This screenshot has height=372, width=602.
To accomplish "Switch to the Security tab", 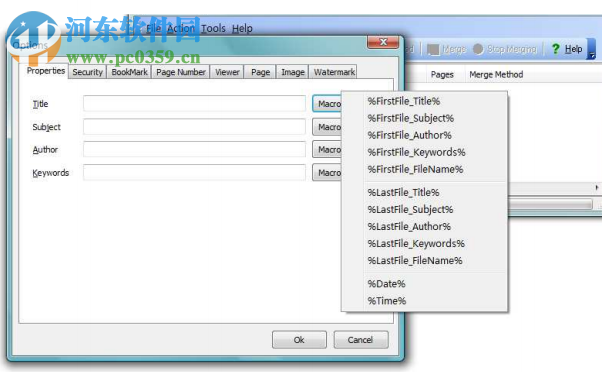I will point(87,72).
